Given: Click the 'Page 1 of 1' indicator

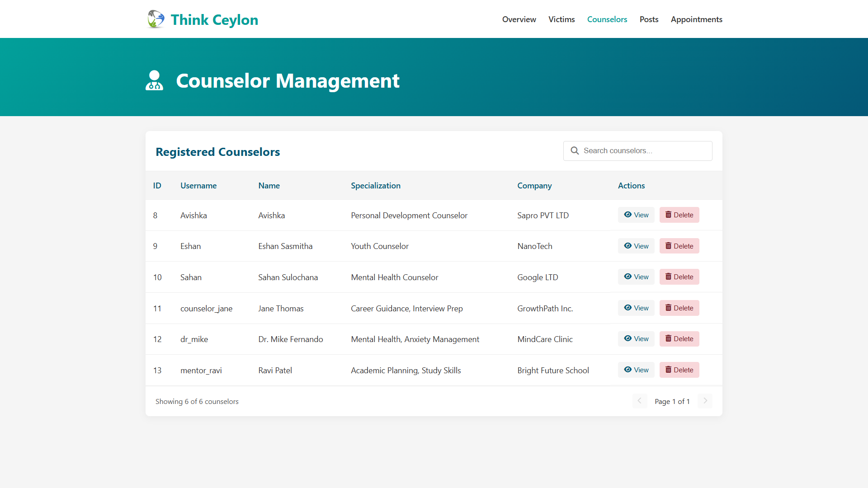Looking at the screenshot, I should point(672,402).
